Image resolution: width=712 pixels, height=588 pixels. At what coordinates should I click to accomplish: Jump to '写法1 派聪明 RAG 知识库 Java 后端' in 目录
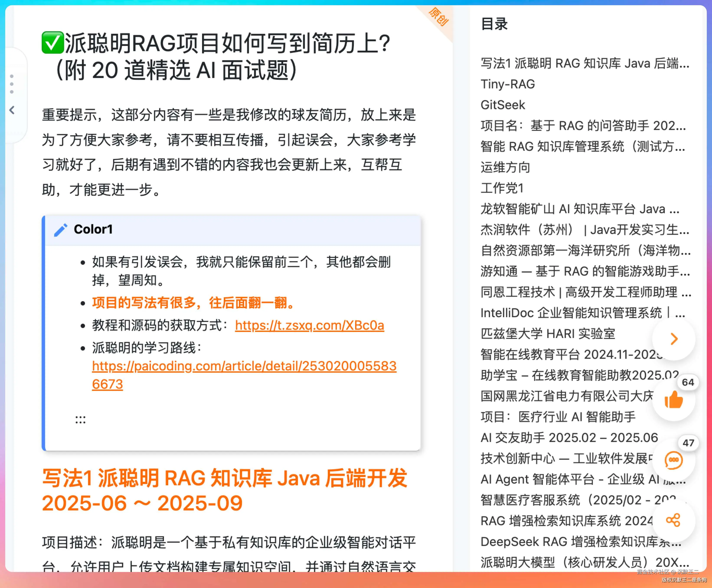click(x=585, y=63)
